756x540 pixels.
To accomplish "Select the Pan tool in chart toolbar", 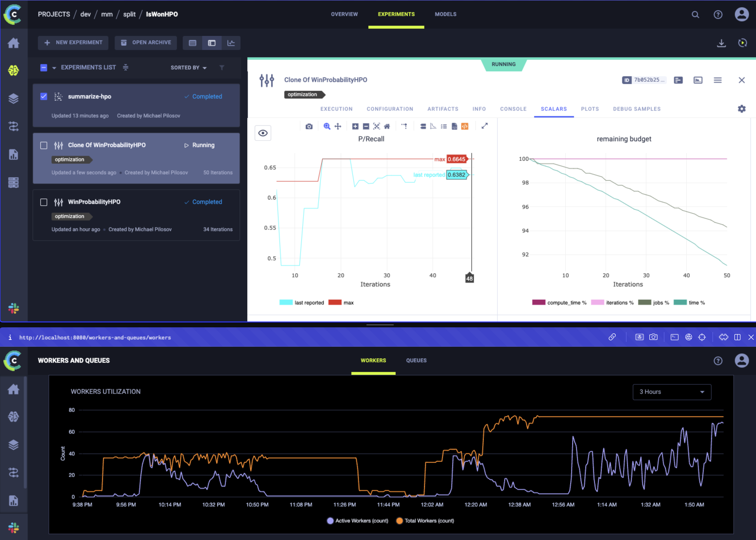I will coord(338,126).
